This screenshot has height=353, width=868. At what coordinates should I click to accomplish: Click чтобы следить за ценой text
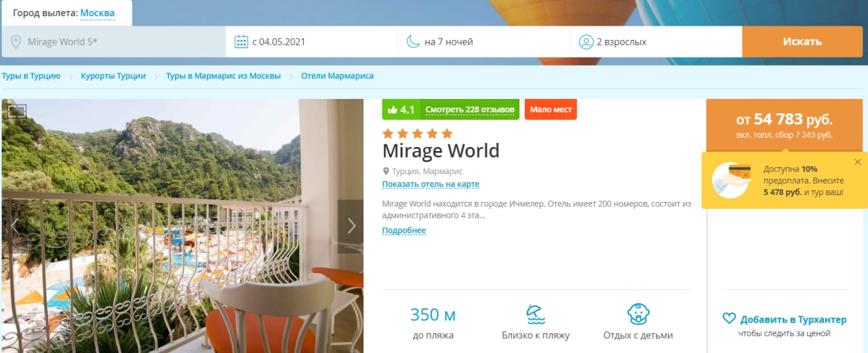pos(785,333)
